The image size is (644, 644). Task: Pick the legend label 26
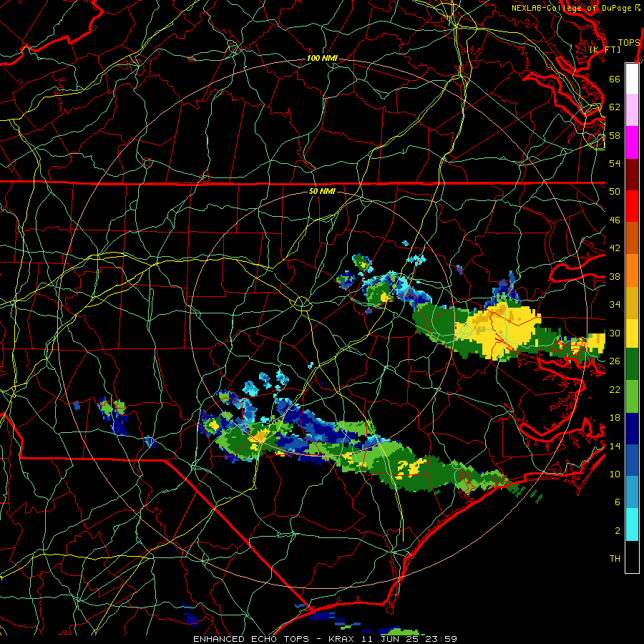pos(615,361)
